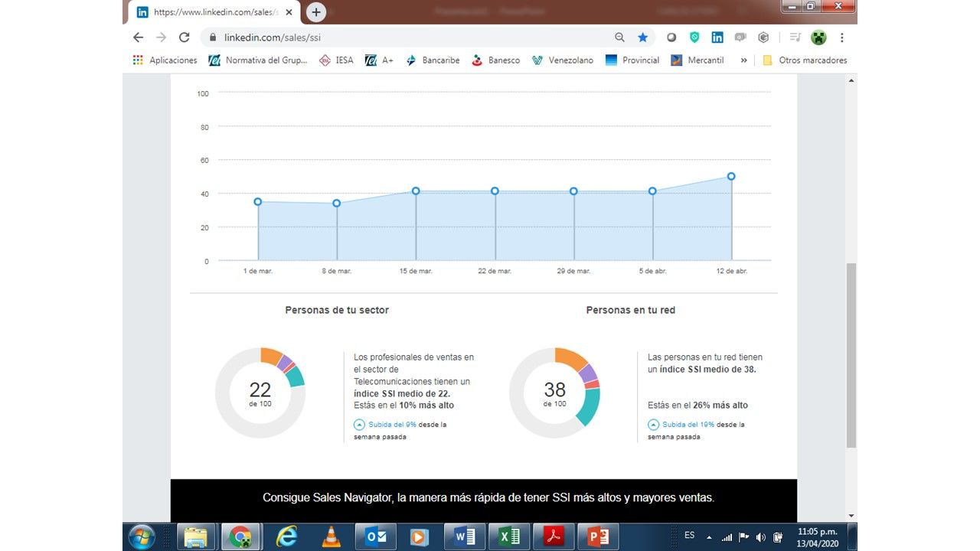Click the hexagon extension icon
This screenshot has width=980, height=551.
[763, 37]
